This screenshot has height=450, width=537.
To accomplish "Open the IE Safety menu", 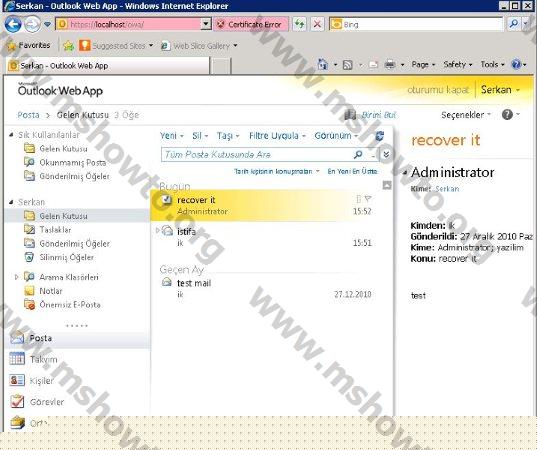I will 458,64.
